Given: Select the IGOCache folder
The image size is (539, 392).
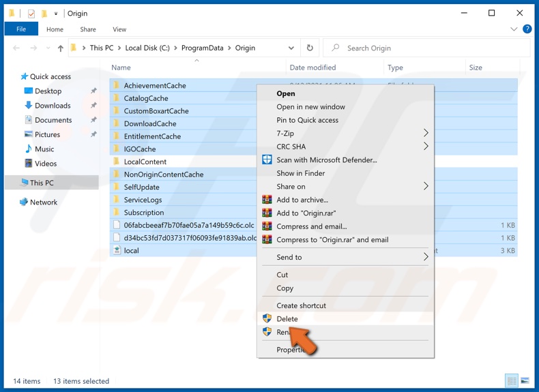Looking at the screenshot, I should coord(140,149).
